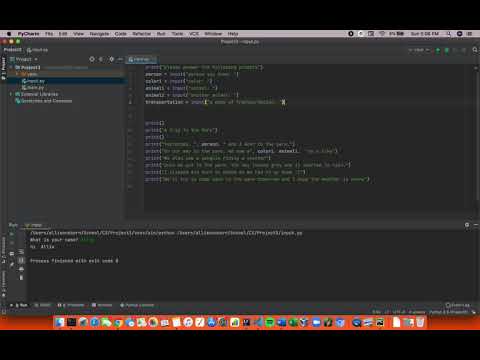This screenshot has width=480, height=360.
Task: Click the 'transportation = input(' code line
Action: tap(215, 102)
